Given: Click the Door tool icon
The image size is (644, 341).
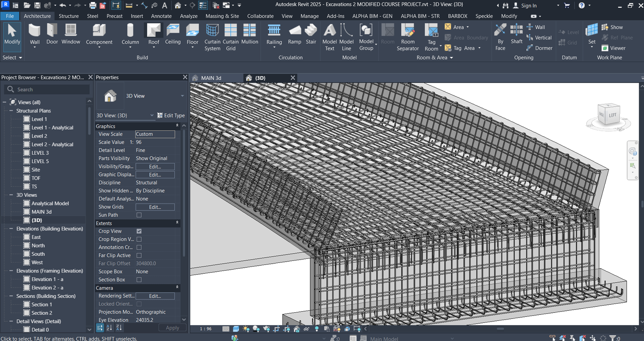Looking at the screenshot, I should click(x=52, y=34).
